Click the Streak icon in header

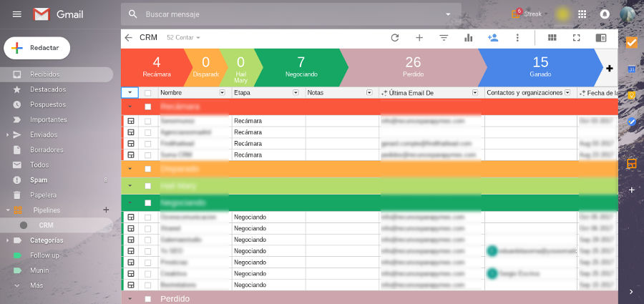[516, 14]
